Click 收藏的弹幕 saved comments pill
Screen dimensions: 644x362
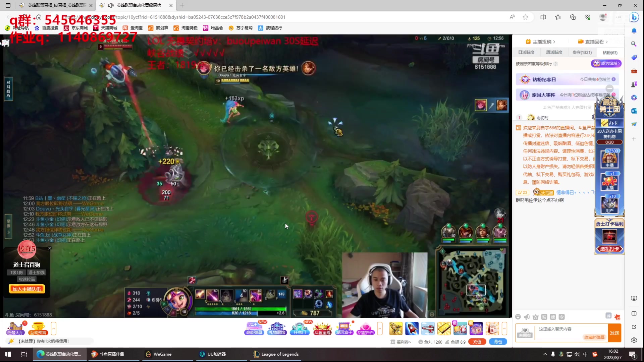click(594, 337)
